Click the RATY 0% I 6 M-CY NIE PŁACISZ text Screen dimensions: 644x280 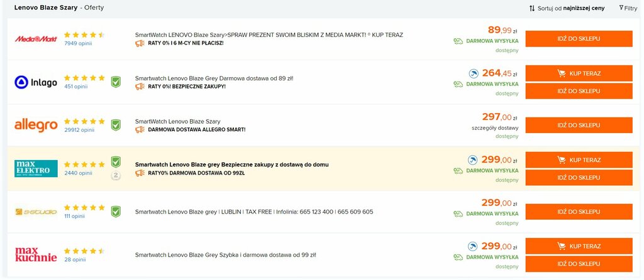186,43
